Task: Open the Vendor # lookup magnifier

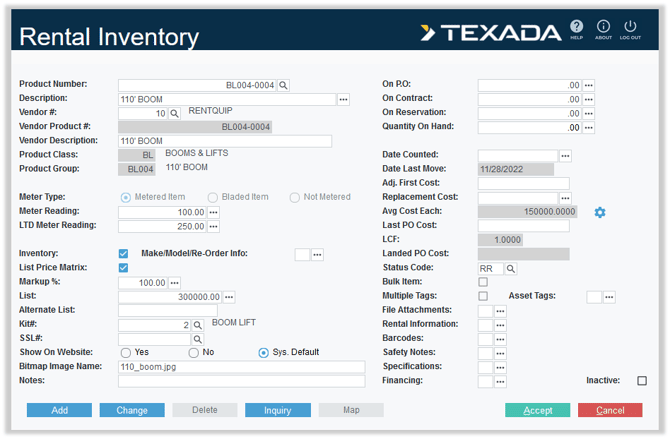Action: pos(175,114)
